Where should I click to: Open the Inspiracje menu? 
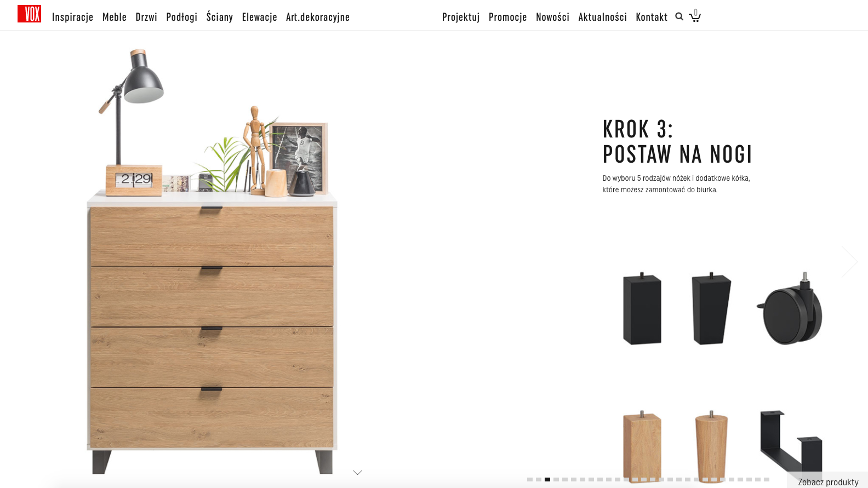(x=72, y=17)
